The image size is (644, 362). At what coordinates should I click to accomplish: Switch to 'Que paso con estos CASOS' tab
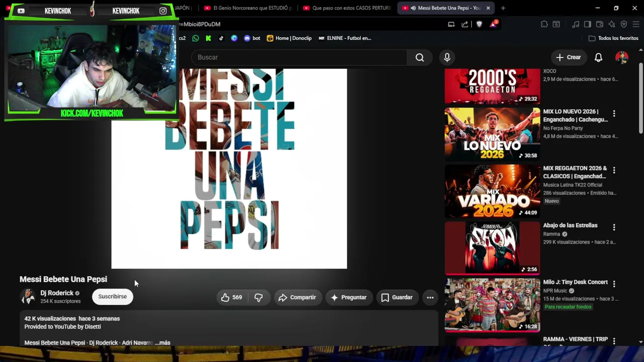click(x=346, y=8)
